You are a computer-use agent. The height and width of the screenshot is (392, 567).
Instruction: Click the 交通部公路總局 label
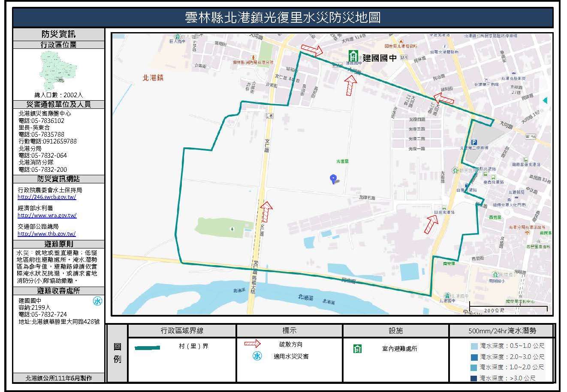coord(38,227)
